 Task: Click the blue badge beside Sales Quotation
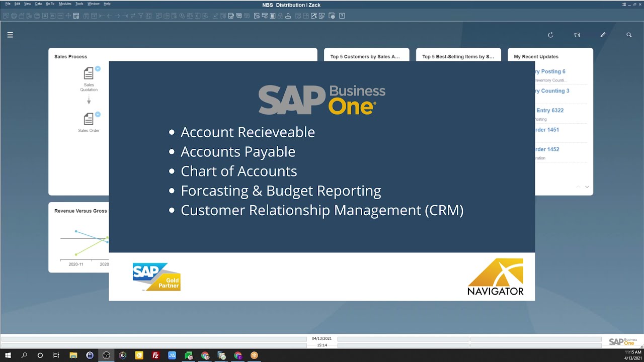pyautogui.click(x=98, y=68)
